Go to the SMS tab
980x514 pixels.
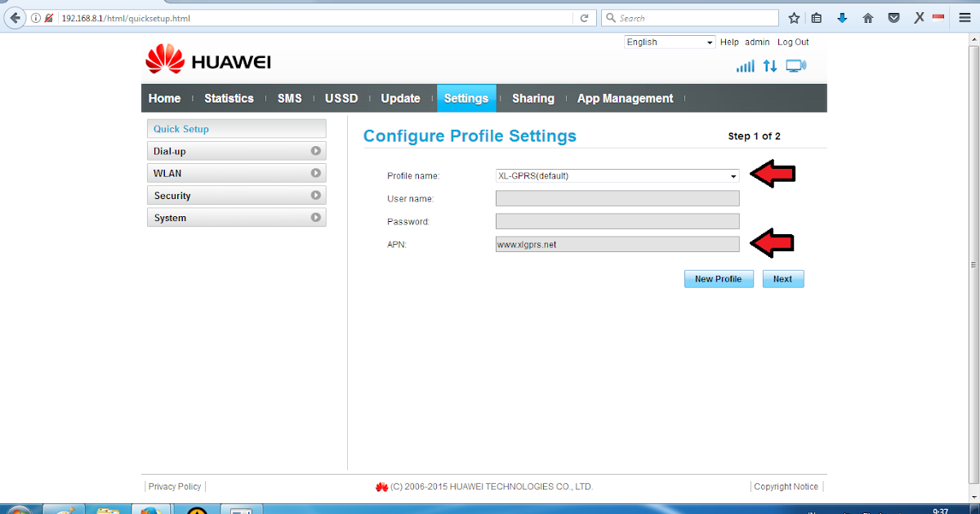click(x=290, y=98)
